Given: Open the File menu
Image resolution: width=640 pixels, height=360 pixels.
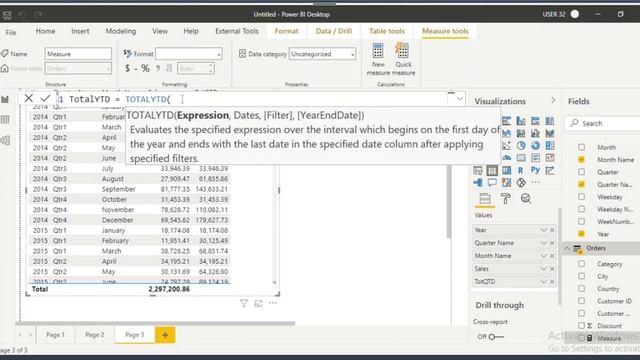Looking at the screenshot, I should [11, 32].
